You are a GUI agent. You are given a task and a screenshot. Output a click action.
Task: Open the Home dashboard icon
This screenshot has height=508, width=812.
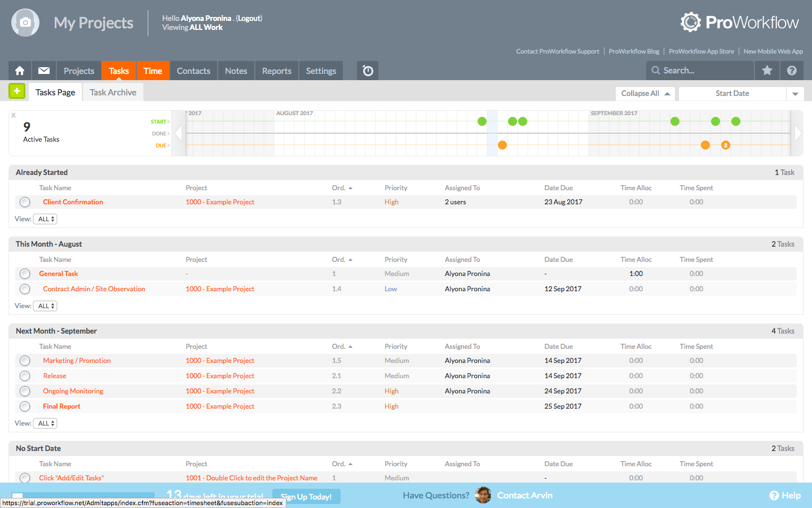point(19,71)
